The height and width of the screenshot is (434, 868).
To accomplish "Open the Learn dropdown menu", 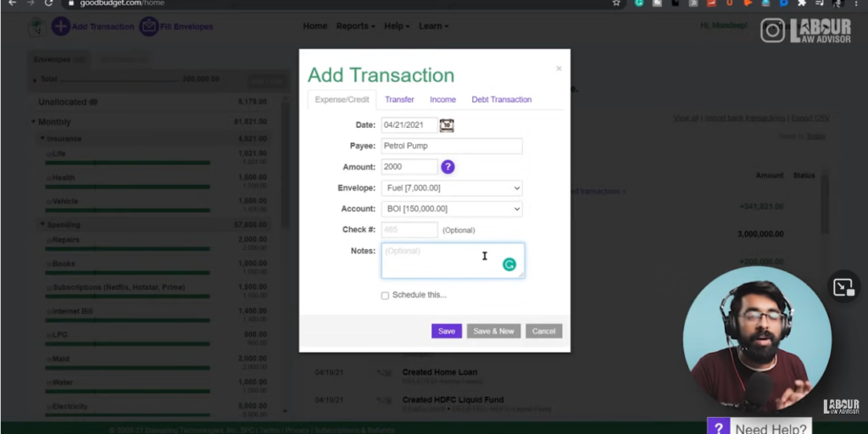I will 433,26.
